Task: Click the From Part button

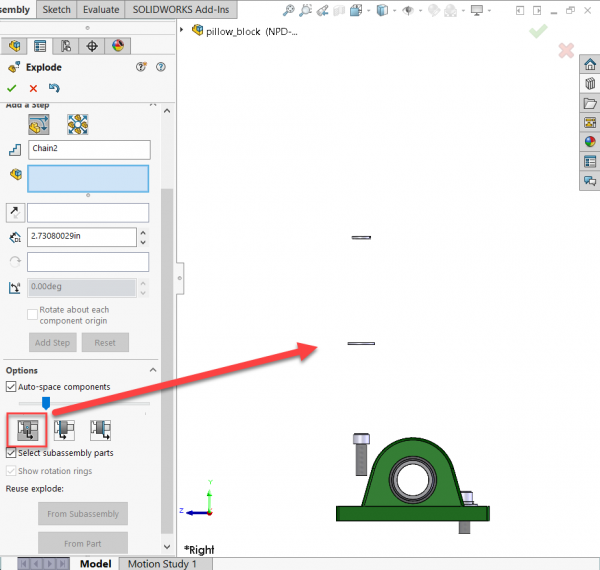Action: pyautogui.click(x=83, y=543)
